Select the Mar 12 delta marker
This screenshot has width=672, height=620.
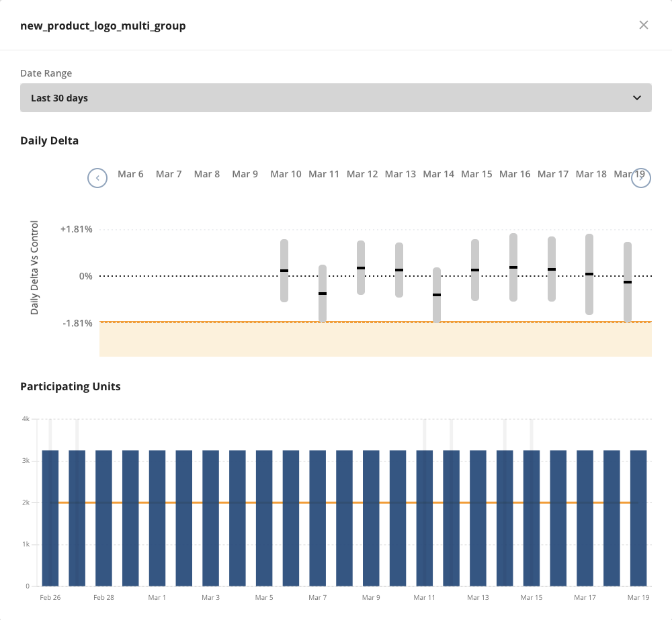pos(362,267)
